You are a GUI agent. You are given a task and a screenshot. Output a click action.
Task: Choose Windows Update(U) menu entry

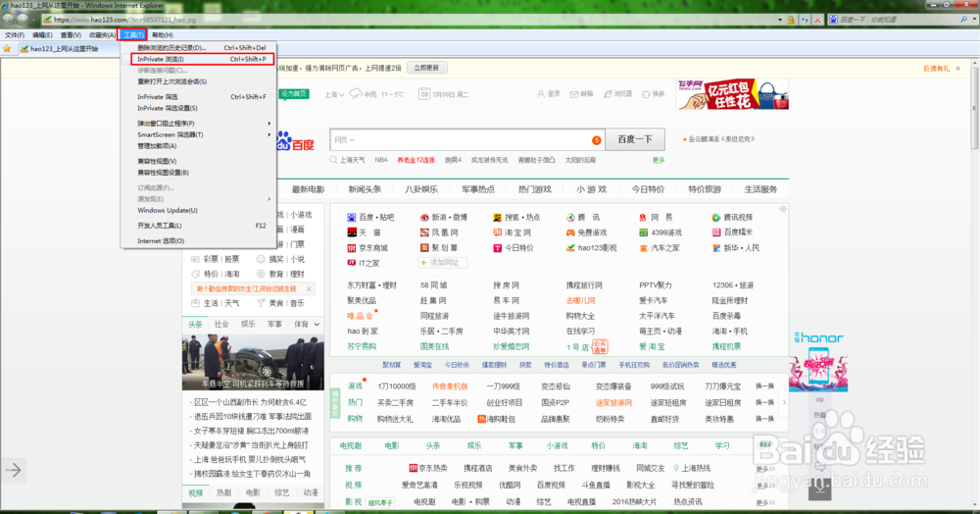(199, 210)
